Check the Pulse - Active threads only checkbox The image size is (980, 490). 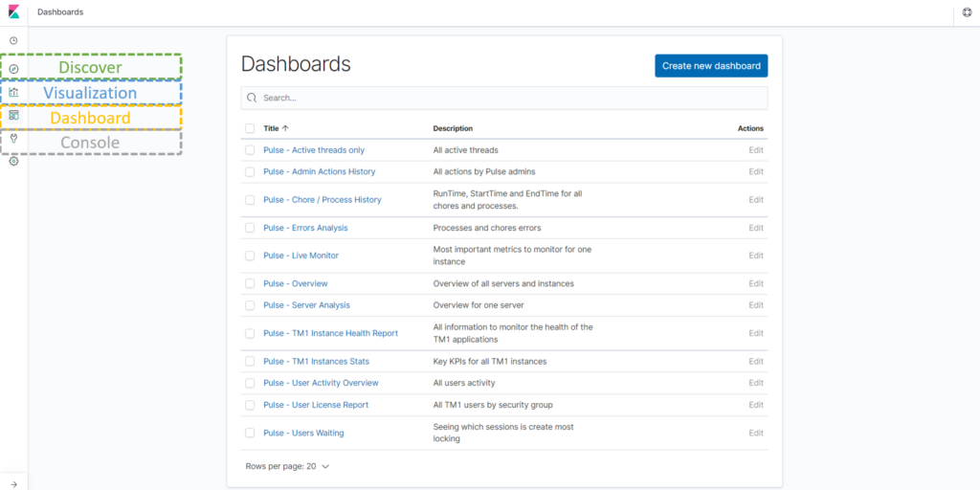tap(250, 150)
